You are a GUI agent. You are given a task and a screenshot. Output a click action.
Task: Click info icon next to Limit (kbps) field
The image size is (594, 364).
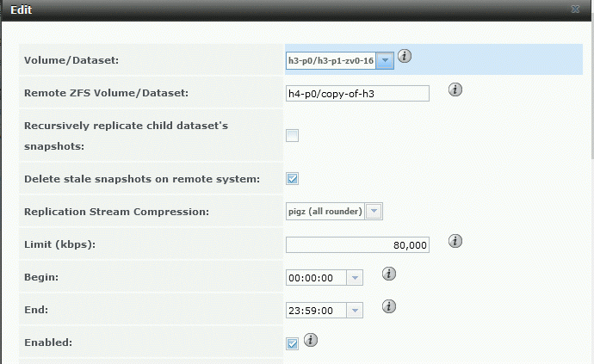[456, 241]
